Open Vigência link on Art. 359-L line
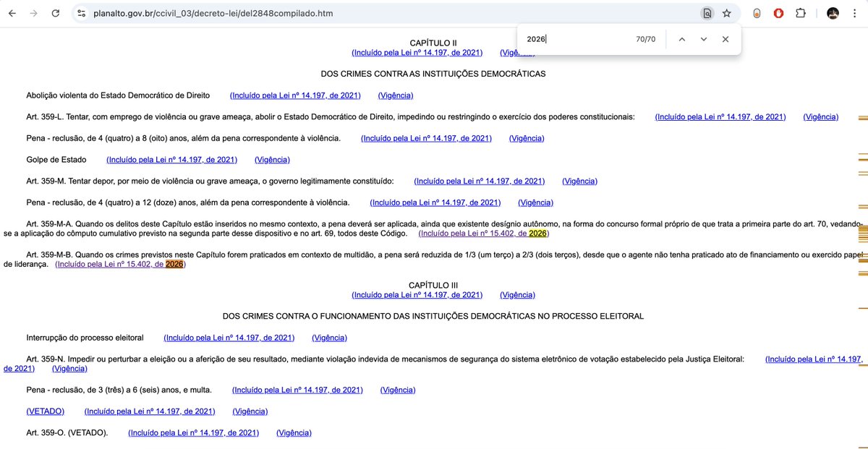The width and height of the screenshot is (868, 449). (821, 117)
